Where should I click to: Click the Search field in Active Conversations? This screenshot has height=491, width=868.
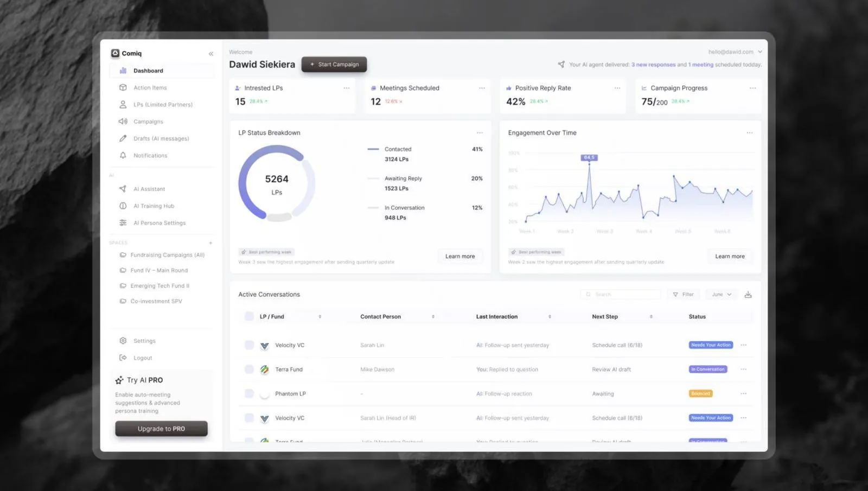[621, 295]
